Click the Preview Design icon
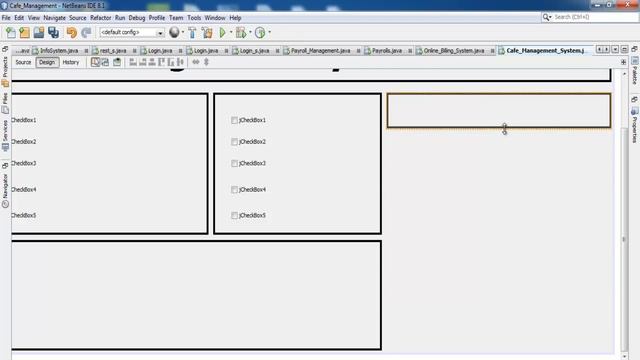 click(117, 62)
